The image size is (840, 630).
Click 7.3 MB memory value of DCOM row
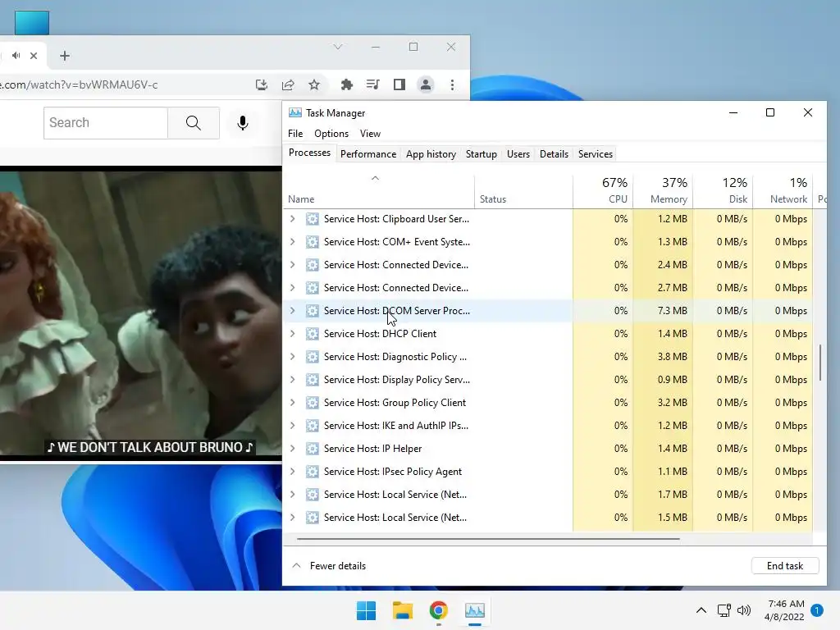673,311
